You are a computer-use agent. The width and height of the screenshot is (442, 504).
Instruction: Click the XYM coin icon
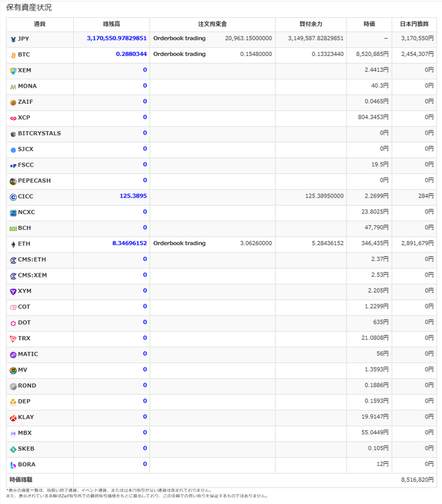coord(13,291)
